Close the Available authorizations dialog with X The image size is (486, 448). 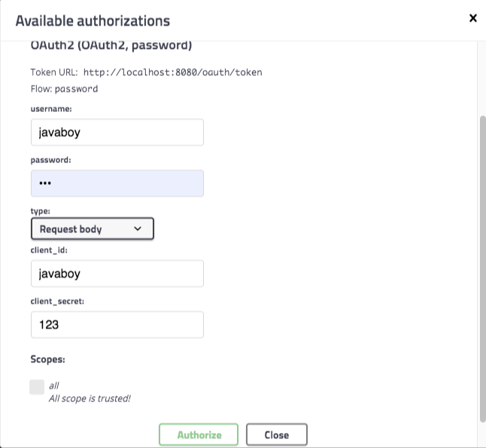click(472, 18)
